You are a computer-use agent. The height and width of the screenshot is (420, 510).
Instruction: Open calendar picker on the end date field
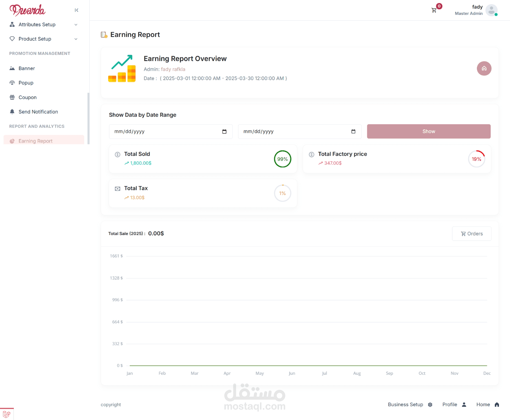[353, 131]
